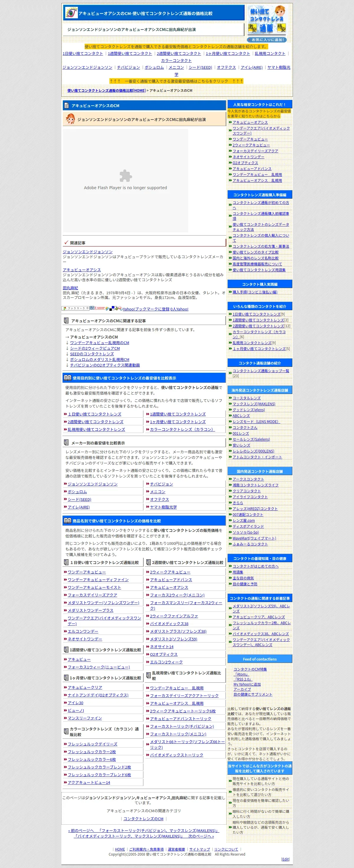Open チバビジョン in top maker navigation
Viewport: 354px width, 868px height.
[x=128, y=67]
